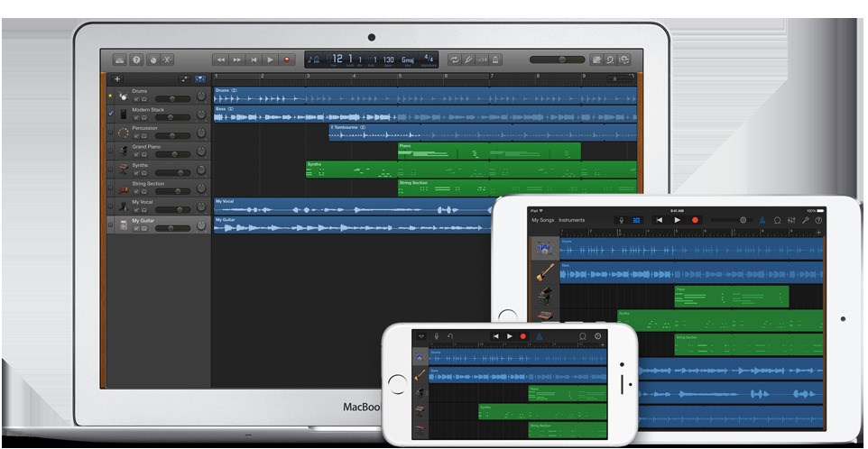Select the drum kit track icon on iPad
This screenshot has height=449, width=868.
click(x=545, y=249)
